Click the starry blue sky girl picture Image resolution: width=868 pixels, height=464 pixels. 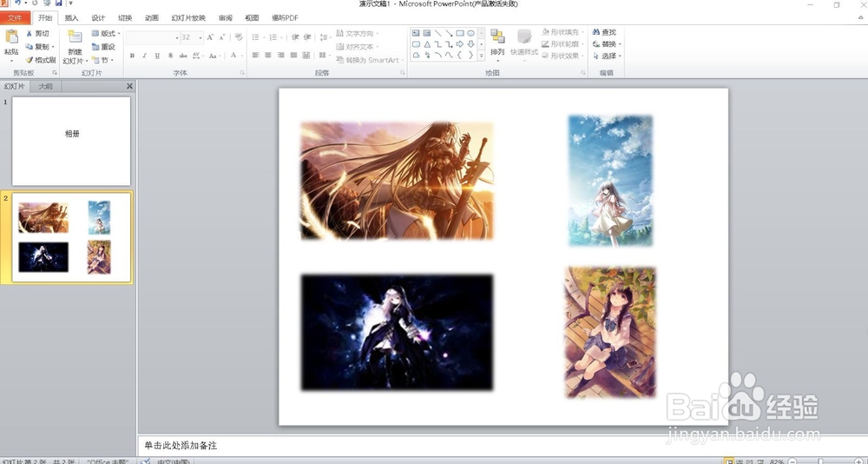610,181
